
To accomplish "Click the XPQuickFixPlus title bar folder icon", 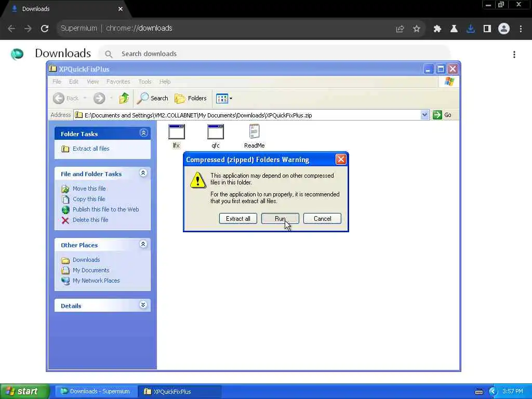I will 53,69.
